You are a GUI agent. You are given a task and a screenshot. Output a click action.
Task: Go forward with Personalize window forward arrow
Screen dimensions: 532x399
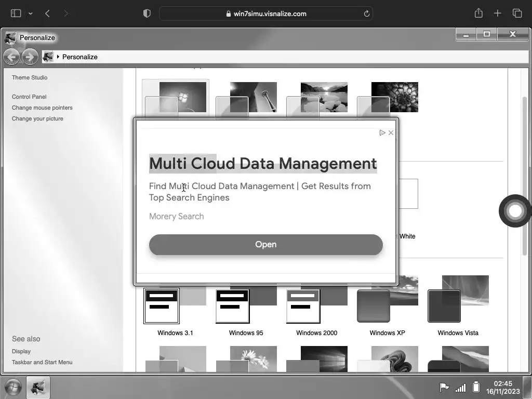30,57
